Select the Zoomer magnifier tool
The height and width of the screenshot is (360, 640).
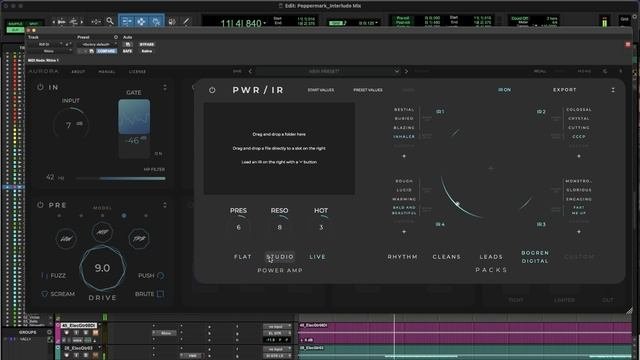(110, 21)
